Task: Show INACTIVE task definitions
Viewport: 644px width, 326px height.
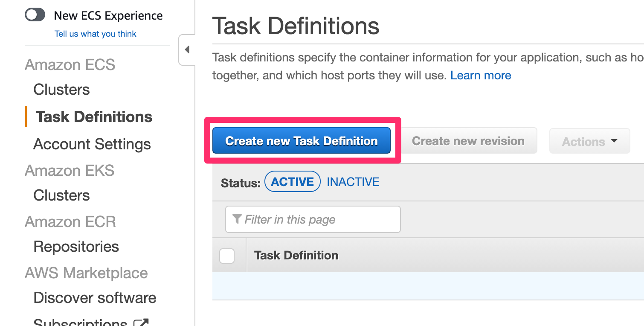Action: click(353, 181)
